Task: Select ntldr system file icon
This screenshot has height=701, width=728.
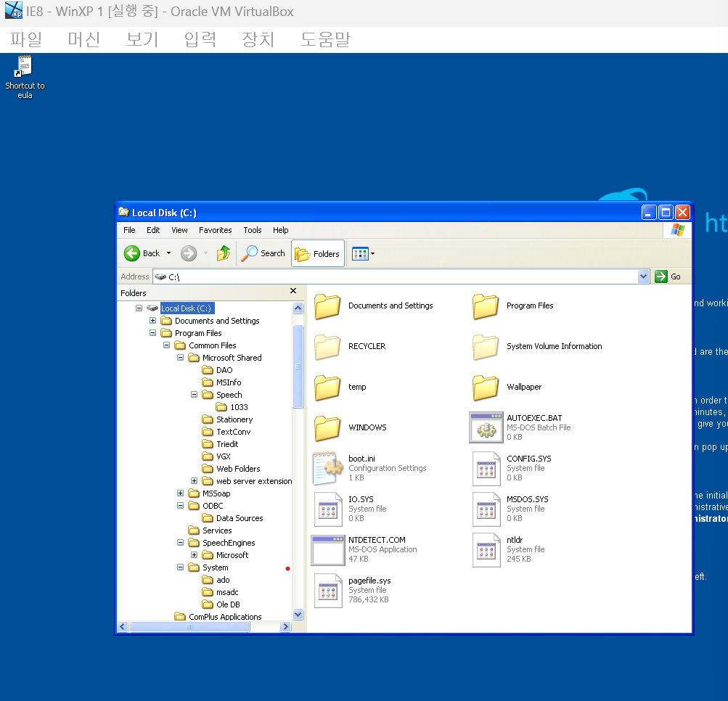Action: point(486,550)
